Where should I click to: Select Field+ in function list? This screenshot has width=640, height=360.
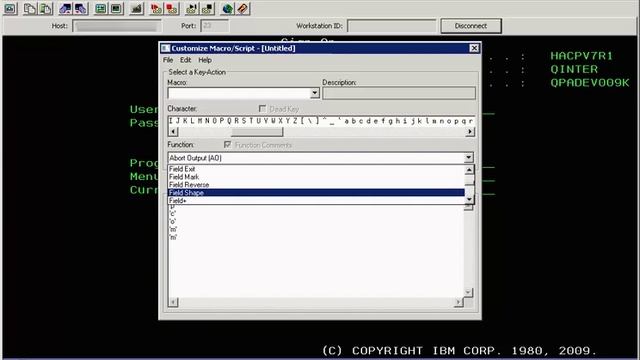[316, 200]
